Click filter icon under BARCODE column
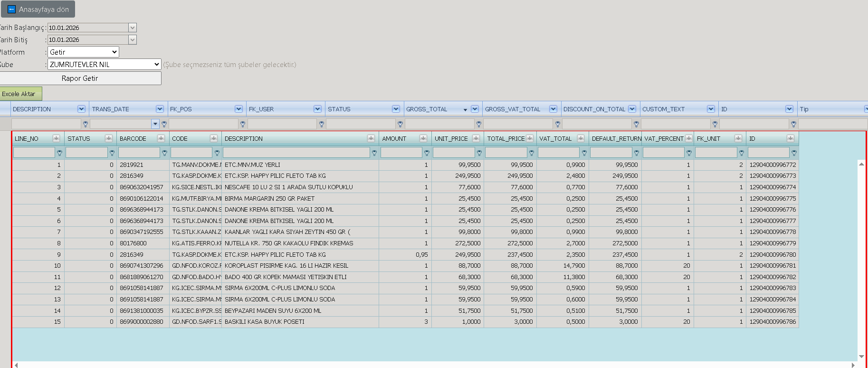The image size is (868, 368). (164, 153)
